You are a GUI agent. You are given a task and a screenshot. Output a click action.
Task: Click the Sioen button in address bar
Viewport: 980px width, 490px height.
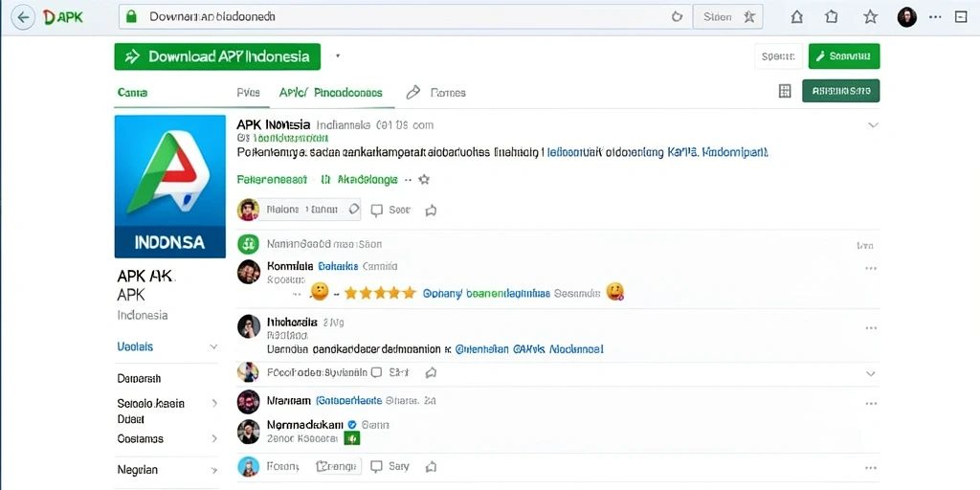(x=728, y=17)
